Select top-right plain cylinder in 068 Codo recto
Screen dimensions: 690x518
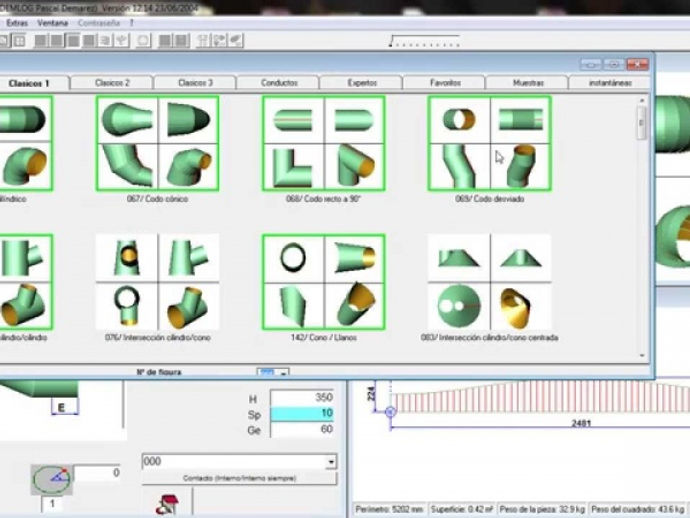354,120
